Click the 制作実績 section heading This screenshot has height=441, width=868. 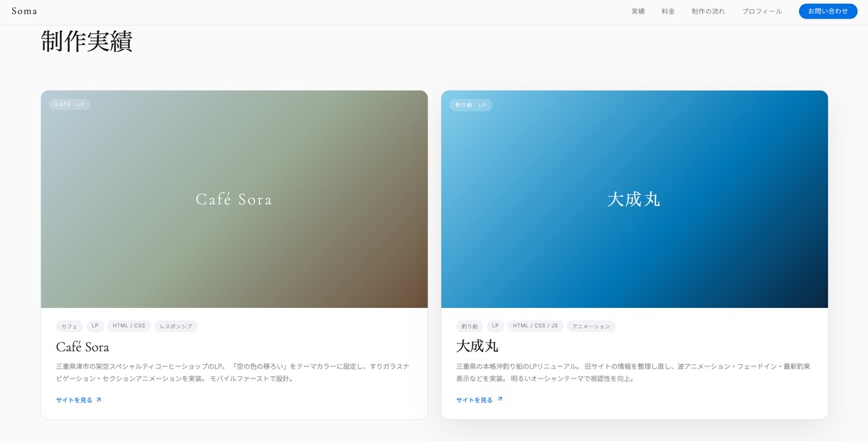click(87, 41)
